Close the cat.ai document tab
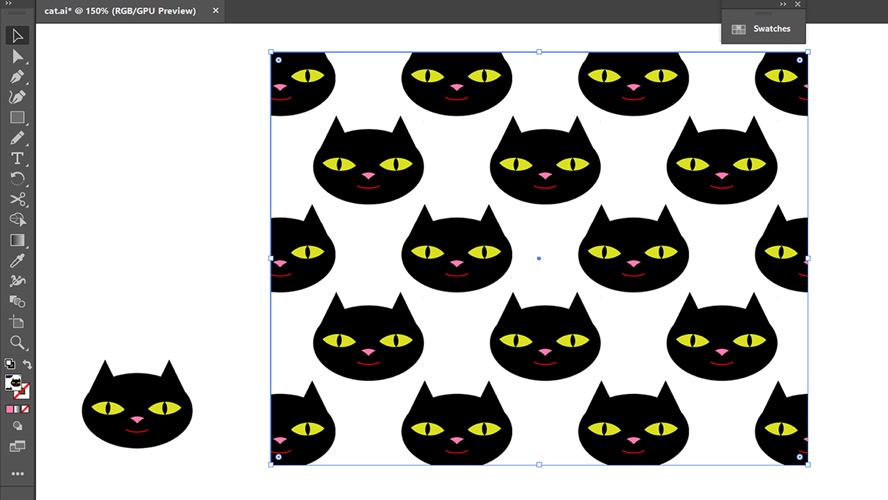Screen dimensions: 888x500 pyautogui.click(x=216, y=10)
